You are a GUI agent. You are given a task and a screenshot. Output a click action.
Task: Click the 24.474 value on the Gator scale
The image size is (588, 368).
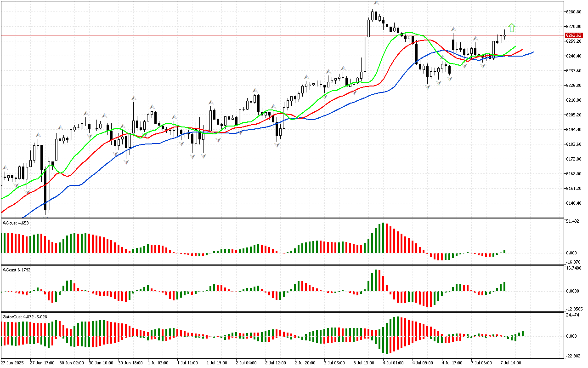(573, 316)
